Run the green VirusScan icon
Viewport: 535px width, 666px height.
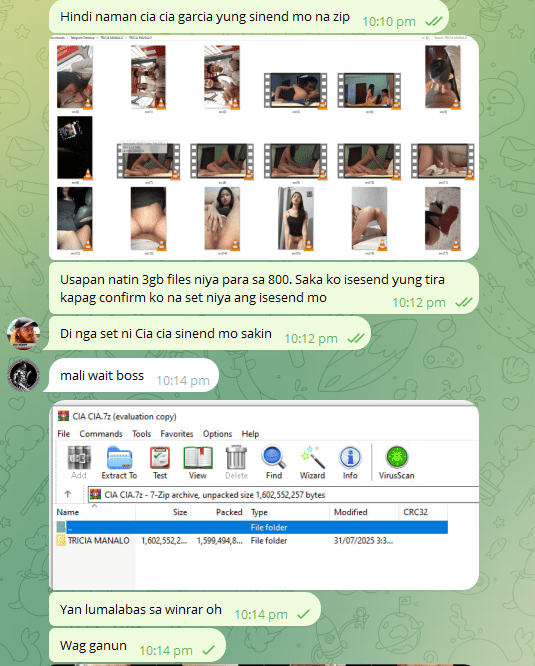click(397, 457)
